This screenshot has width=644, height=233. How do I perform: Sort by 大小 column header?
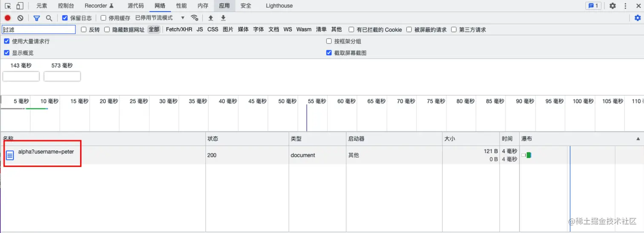(x=471, y=139)
